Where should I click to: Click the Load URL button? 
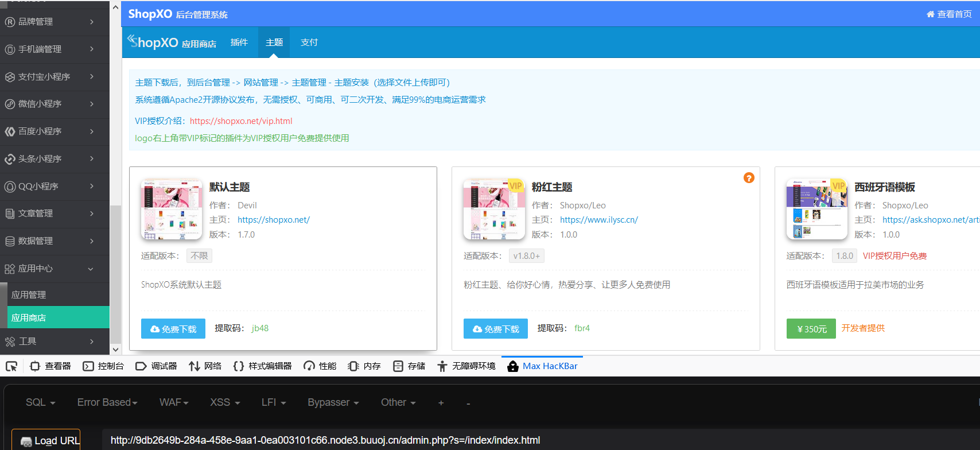pyautogui.click(x=46, y=440)
